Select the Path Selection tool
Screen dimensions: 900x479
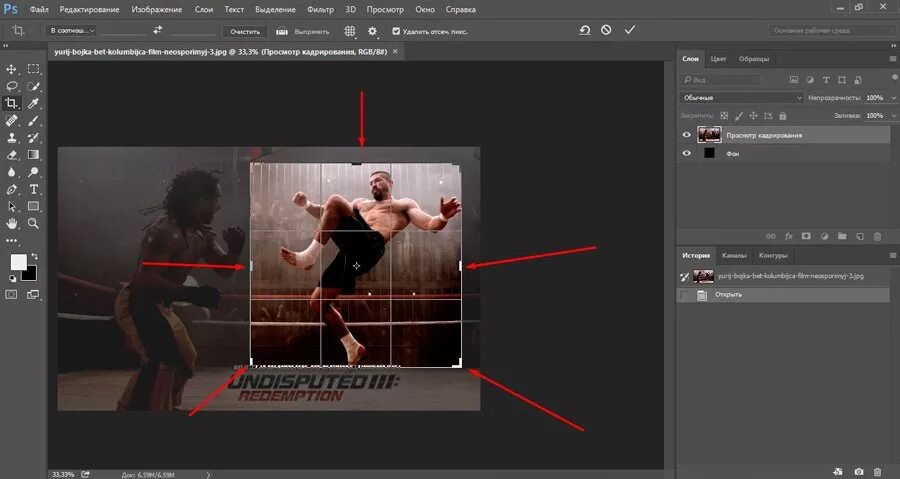click(11, 207)
